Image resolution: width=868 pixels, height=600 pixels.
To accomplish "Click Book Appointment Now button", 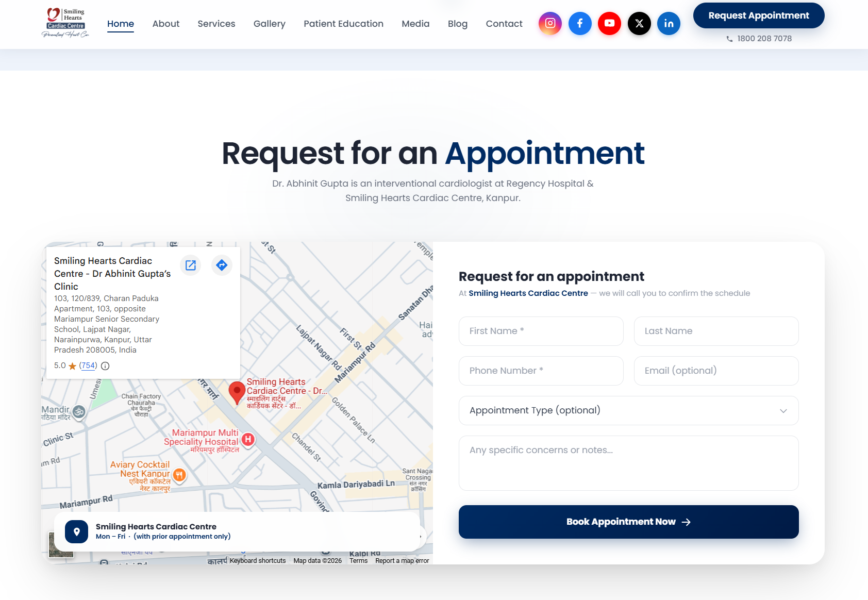I will click(x=629, y=522).
